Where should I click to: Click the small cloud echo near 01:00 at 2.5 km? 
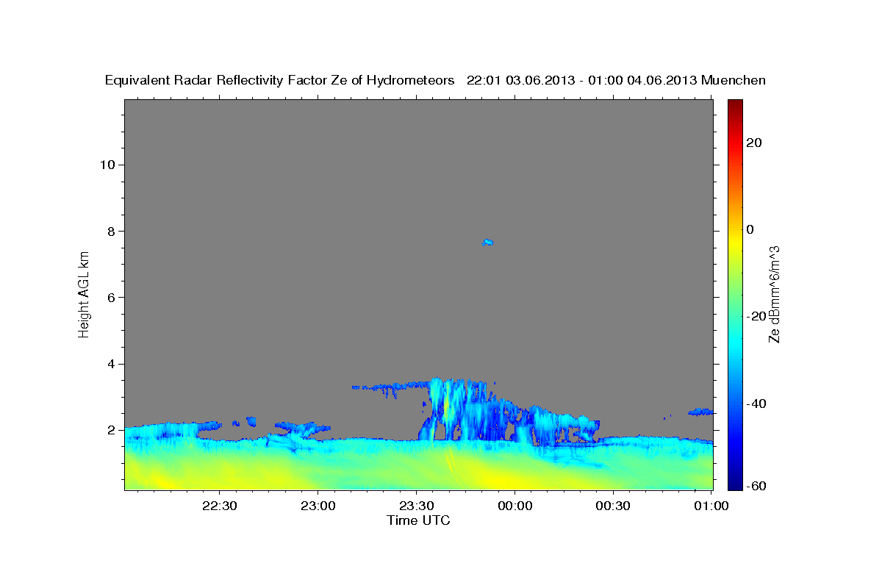point(701,412)
